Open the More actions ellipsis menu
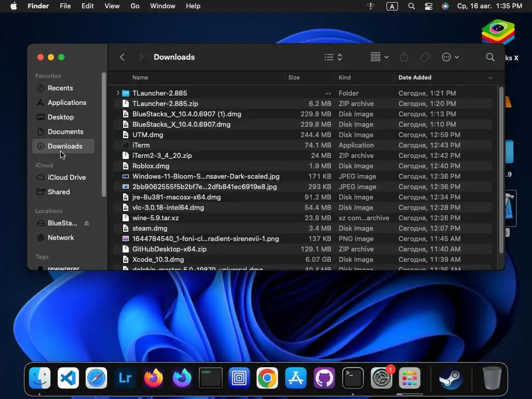The width and height of the screenshot is (532, 399). [450, 57]
